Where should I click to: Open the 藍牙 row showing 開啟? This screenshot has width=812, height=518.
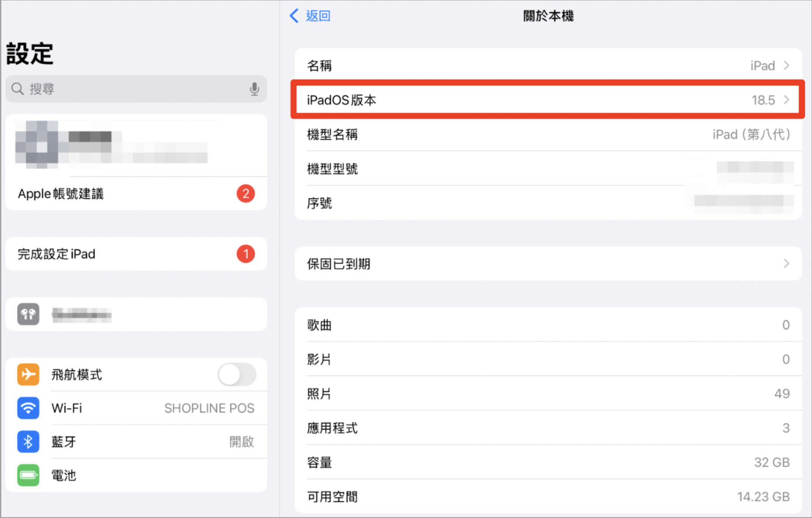[x=136, y=442]
